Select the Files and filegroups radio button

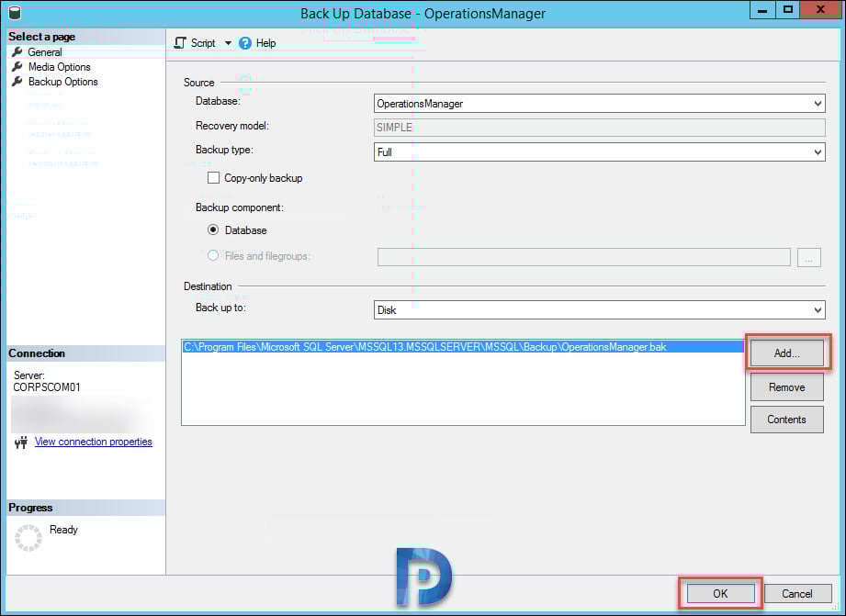point(213,255)
